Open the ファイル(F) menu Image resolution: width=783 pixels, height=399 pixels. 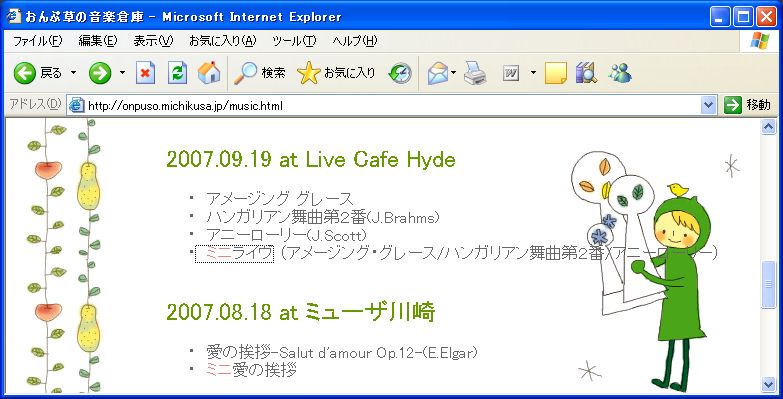(x=37, y=41)
